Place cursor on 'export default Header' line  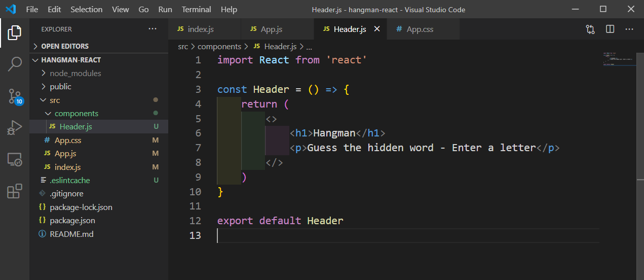click(280, 221)
